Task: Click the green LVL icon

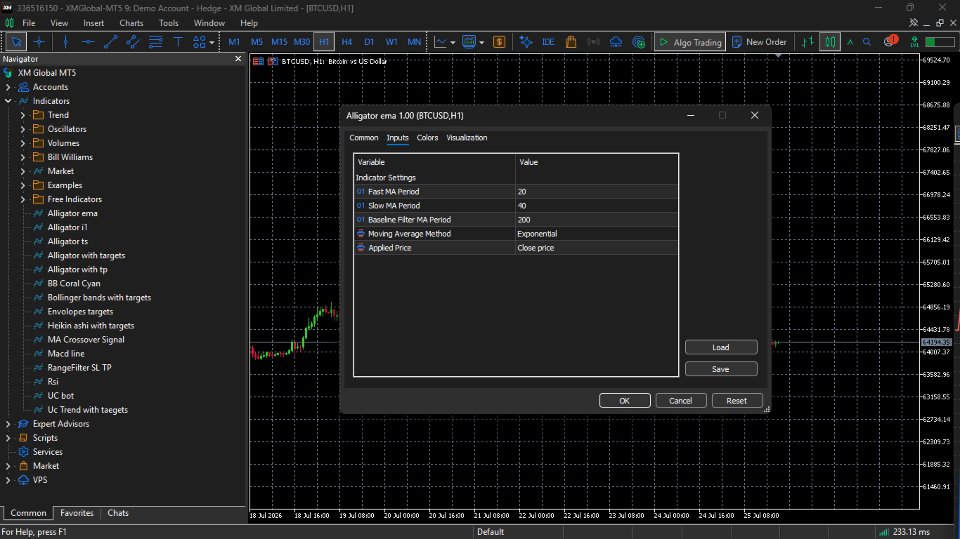Action: click(914, 42)
